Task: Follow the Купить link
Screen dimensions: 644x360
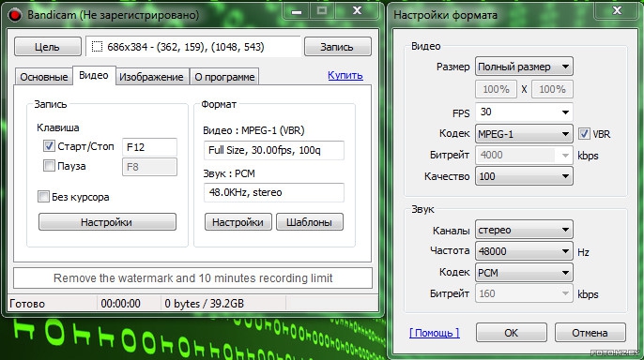Action: coord(345,75)
